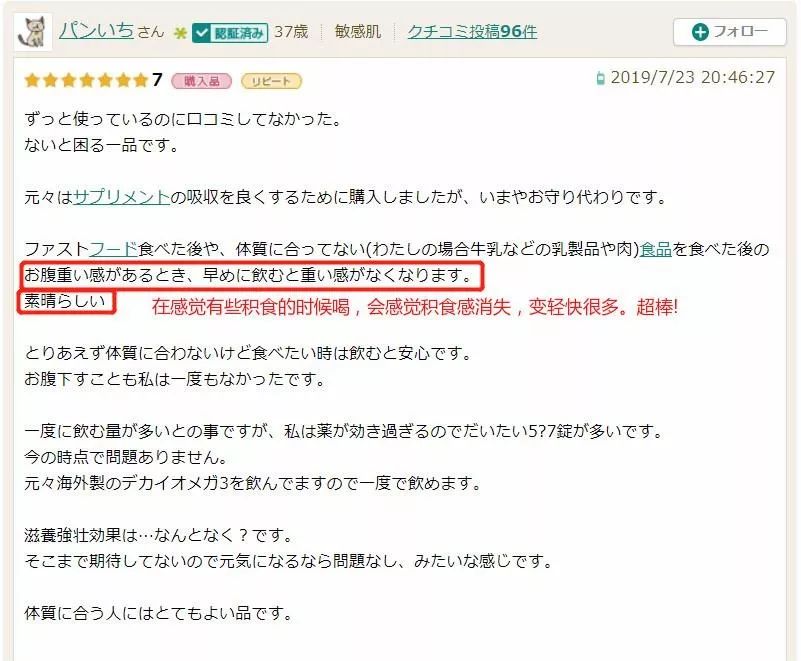
Task: Click the 敏感肌 skin type label
Action: click(x=358, y=32)
